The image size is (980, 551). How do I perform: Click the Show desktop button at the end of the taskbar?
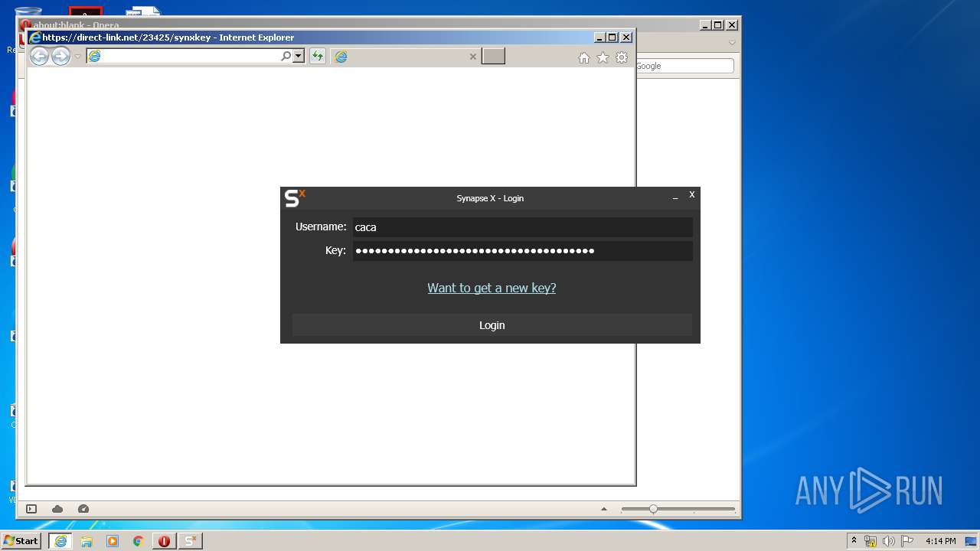[972, 541]
